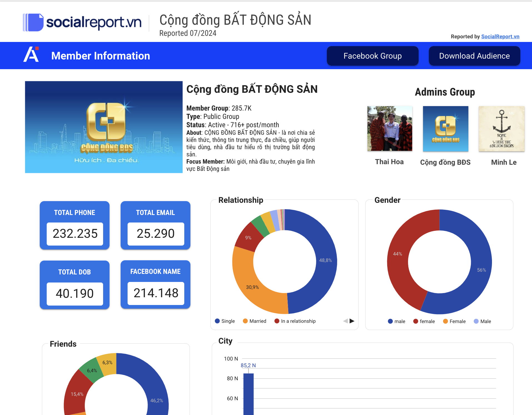The height and width of the screenshot is (415, 532).
Task: Click the Member Information heading
Action: click(101, 56)
